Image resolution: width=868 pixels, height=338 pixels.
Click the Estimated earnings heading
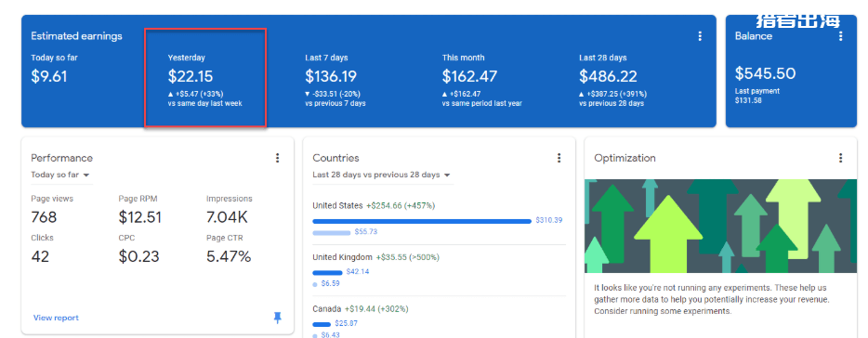point(76,36)
